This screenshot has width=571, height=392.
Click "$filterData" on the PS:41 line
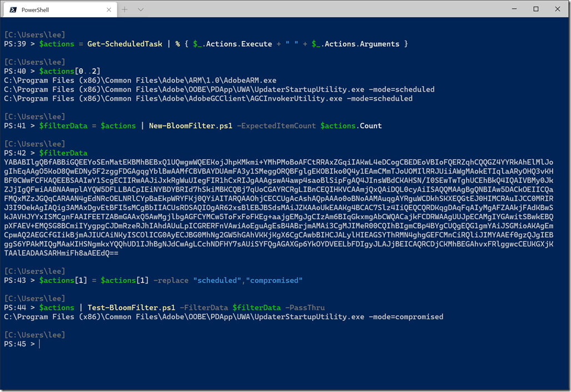click(63, 126)
